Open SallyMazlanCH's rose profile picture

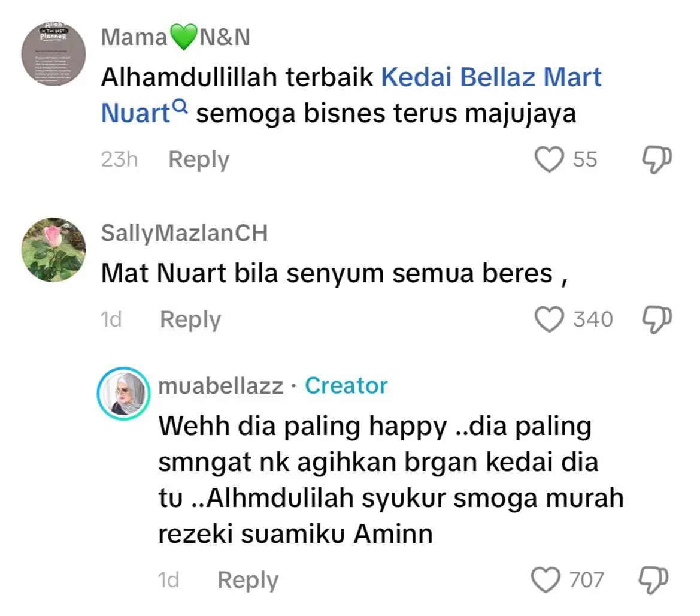(53, 249)
